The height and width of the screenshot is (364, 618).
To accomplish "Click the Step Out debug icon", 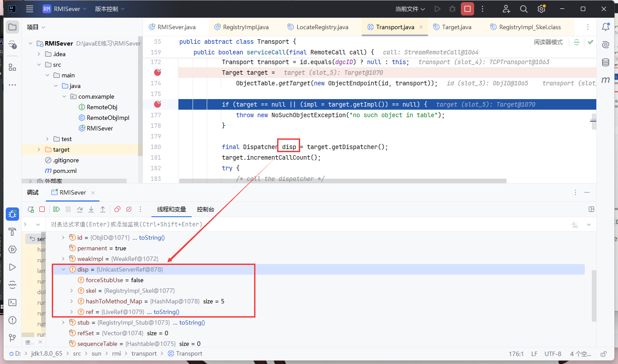I will (x=103, y=209).
